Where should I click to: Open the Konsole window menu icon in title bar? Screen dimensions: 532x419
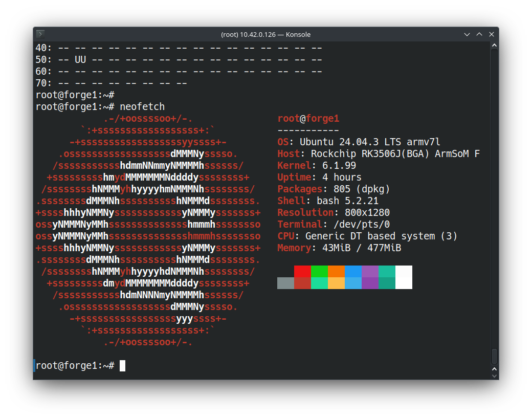point(40,34)
